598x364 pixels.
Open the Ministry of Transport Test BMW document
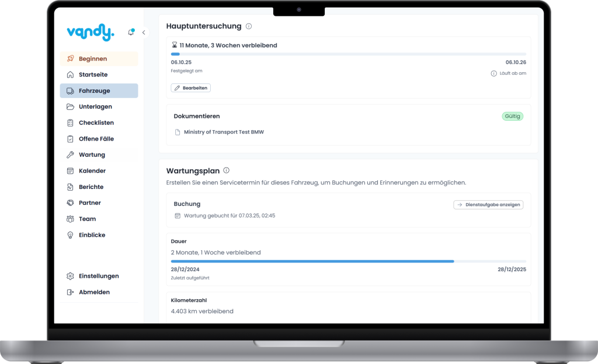tap(223, 132)
